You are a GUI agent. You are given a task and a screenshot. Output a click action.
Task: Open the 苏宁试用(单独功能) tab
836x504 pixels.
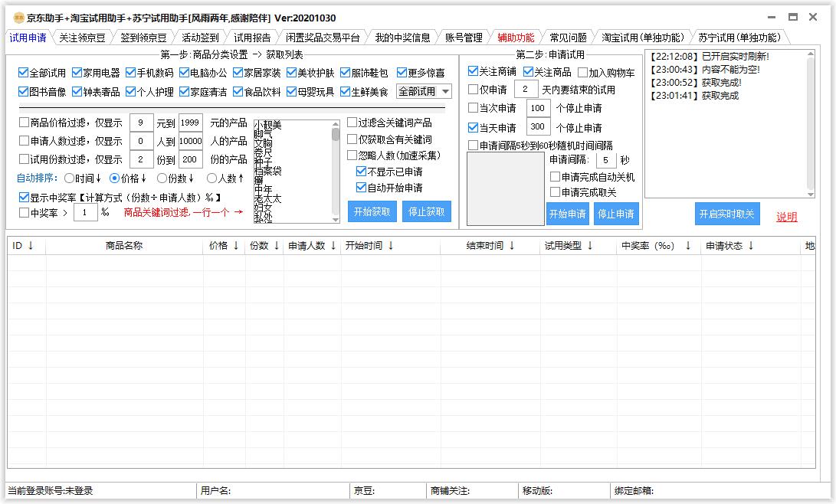739,38
